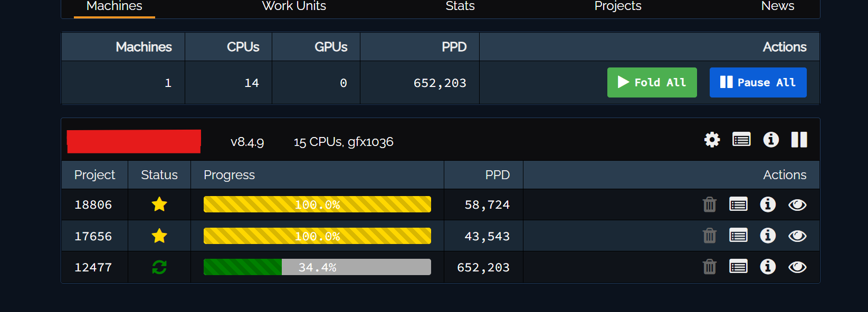Open the Stats tab
Image resolution: width=868 pixels, height=312 pixels.
click(460, 6)
